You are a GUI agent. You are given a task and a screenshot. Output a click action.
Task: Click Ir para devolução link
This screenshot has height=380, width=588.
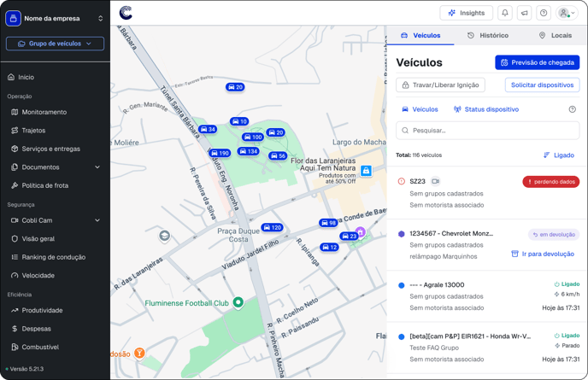543,254
